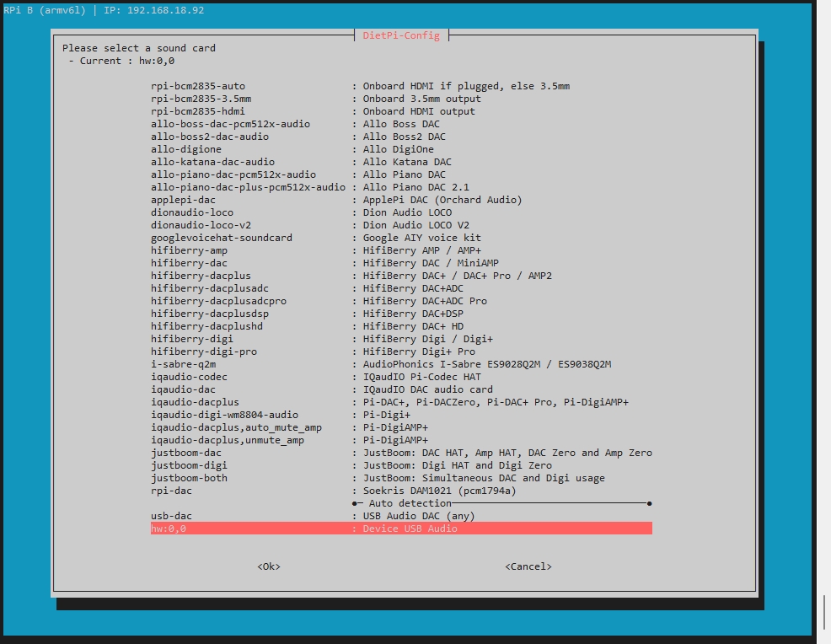Confirm selection with the Ok button
Screen dimensions: 831x644
click(269, 566)
